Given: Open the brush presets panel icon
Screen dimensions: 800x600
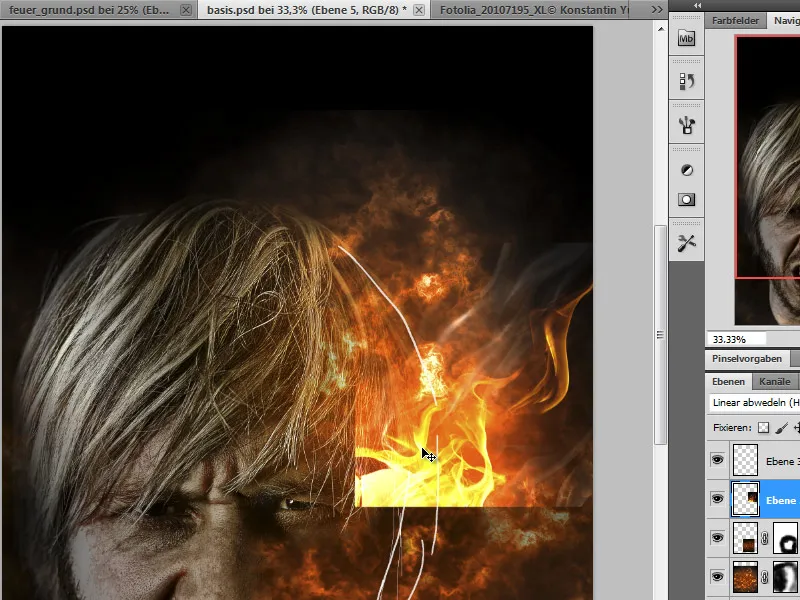Looking at the screenshot, I should click(x=686, y=125).
